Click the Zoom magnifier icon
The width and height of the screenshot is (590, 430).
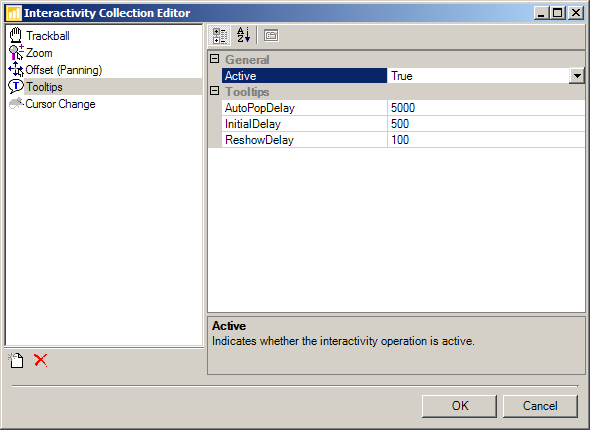click(x=16, y=53)
